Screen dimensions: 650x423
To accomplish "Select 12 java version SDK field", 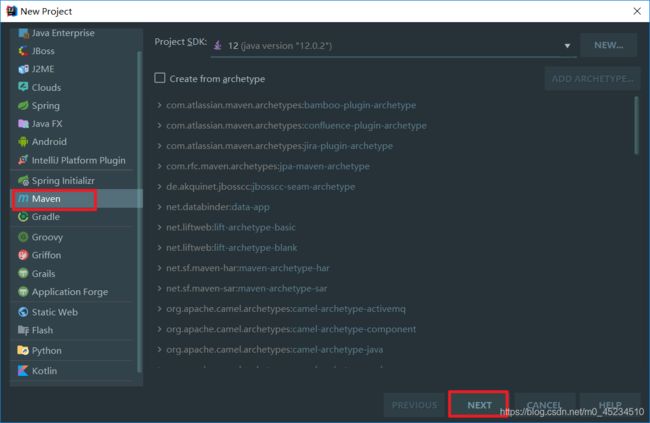I will coord(393,46).
